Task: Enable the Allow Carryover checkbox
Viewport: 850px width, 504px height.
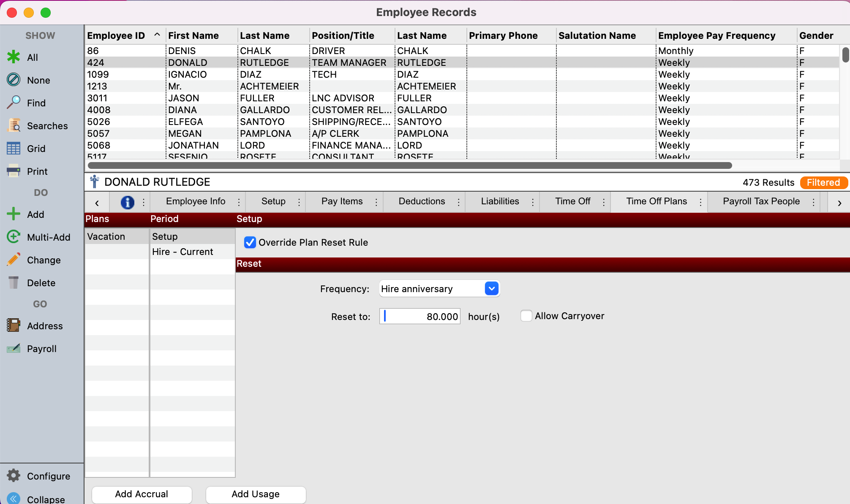Action: click(526, 316)
